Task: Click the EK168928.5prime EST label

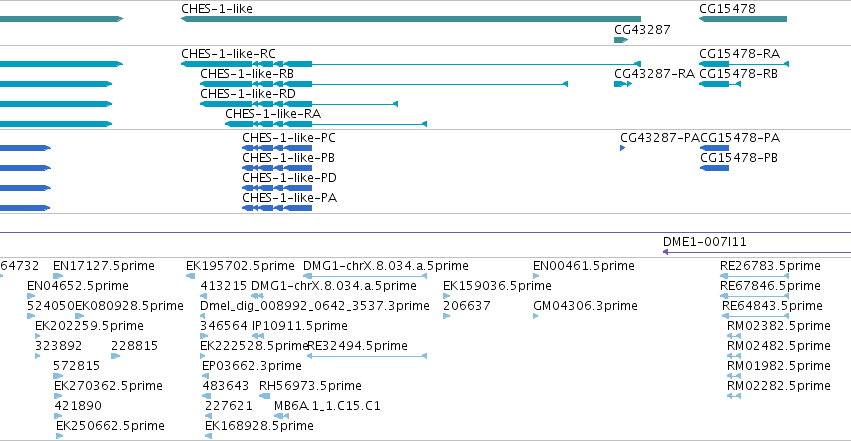Action: pos(259,426)
